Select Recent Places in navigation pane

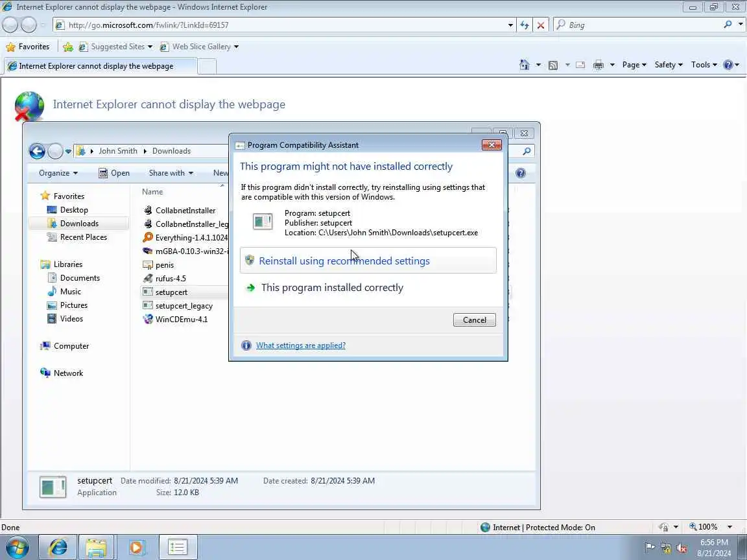tap(84, 237)
